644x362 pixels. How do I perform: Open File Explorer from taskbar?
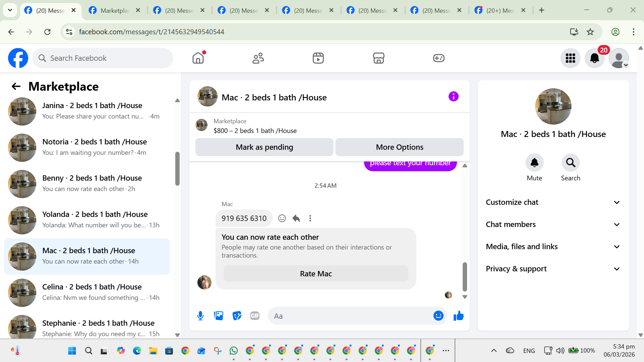(153, 351)
